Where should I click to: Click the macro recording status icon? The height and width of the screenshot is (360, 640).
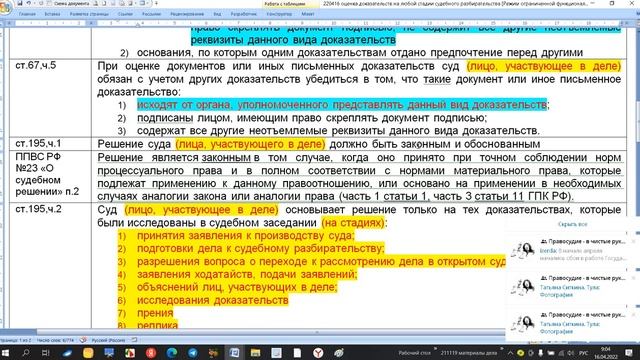coord(134,340)
